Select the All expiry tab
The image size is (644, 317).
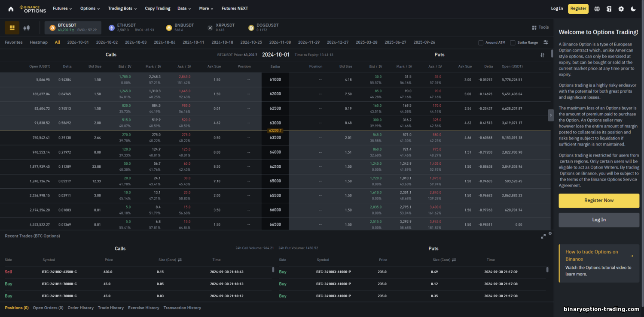coord(58,42)
